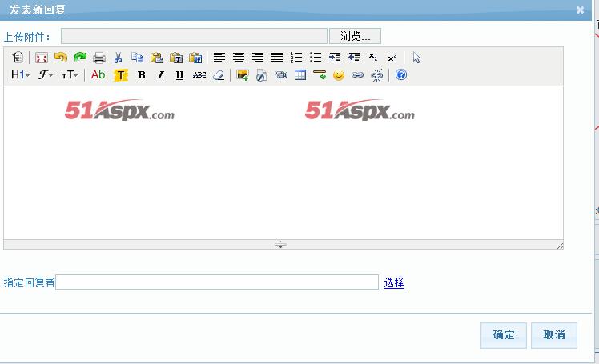Cut selection with scissors icon
Image resolution: width=599 pixels, height=364 pixels.
[118, 58]
